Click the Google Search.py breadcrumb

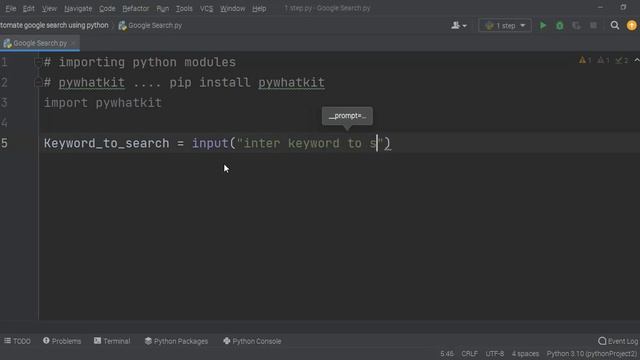tap(150, 25)
